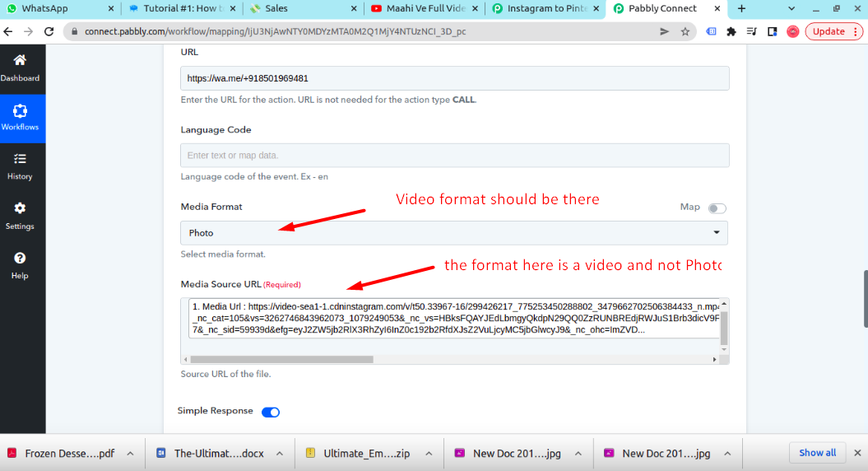Click the Help question mark icon

[20, 259]
